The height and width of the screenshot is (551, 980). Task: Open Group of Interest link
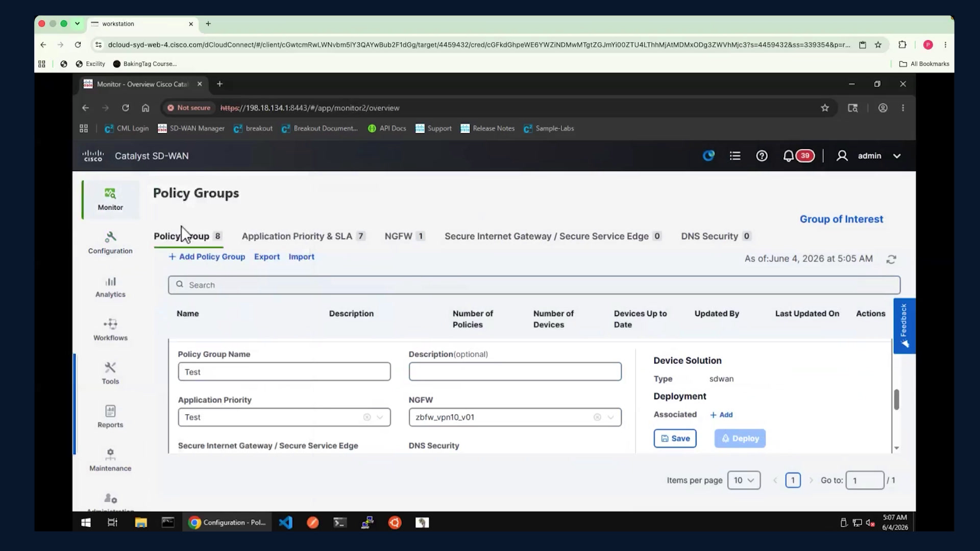[841, 219]
